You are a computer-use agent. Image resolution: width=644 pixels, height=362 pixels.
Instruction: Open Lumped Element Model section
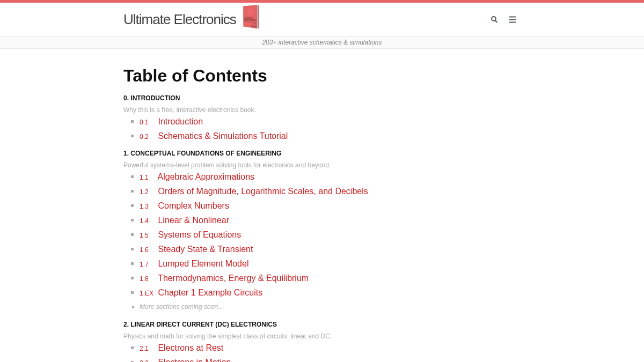click(x=203, y=264)
